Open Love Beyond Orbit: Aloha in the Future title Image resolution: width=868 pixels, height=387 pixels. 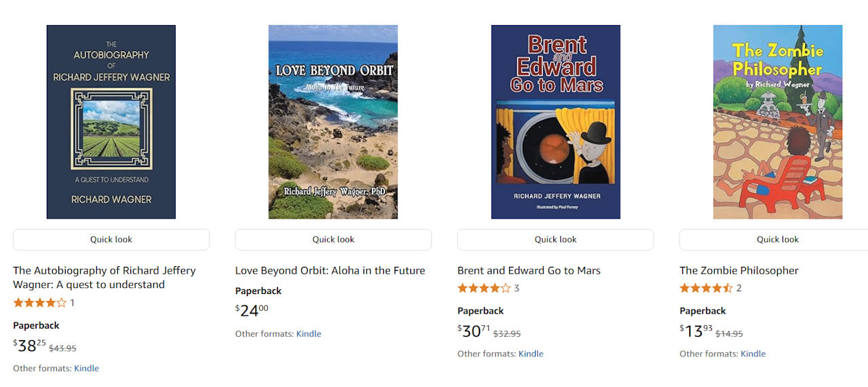(x=330, y=270)
